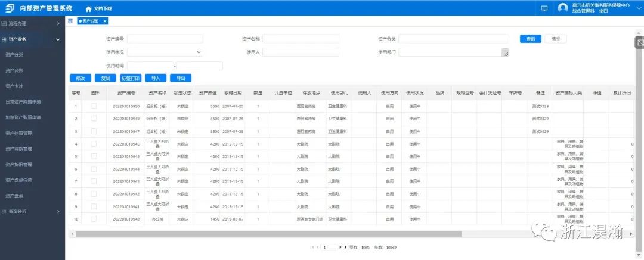Close the 资产台账 tab with its x
This screenshot has height=260, width=644.
click(x=105, y=21)
